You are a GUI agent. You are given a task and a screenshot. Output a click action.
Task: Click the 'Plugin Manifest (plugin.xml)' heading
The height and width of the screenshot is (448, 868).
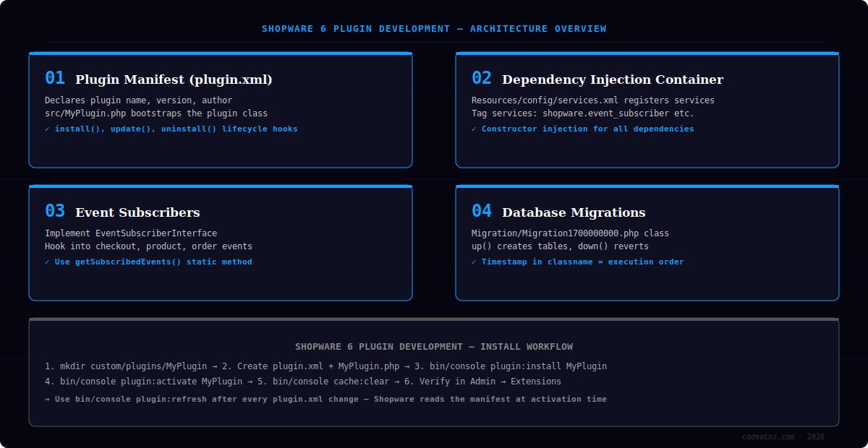point(174,79)
